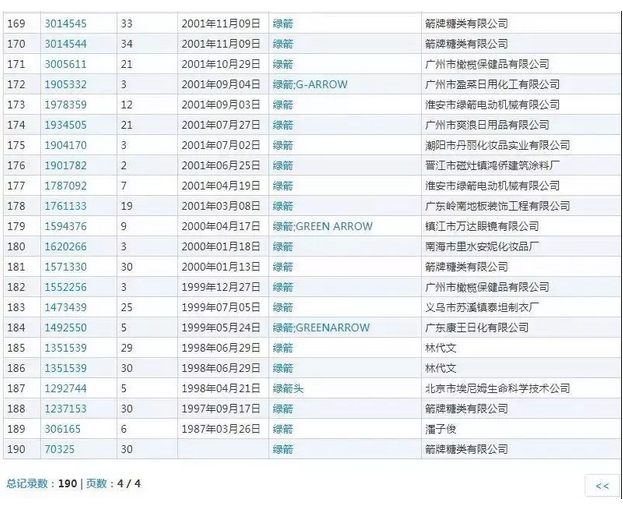
Task: Open registration number 306165 link
Action: [x=62, y=429]
